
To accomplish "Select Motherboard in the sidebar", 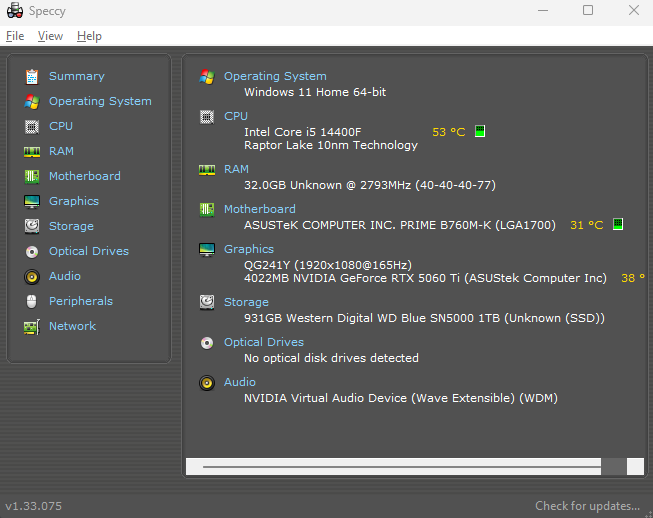I will (x=85, y=176).
